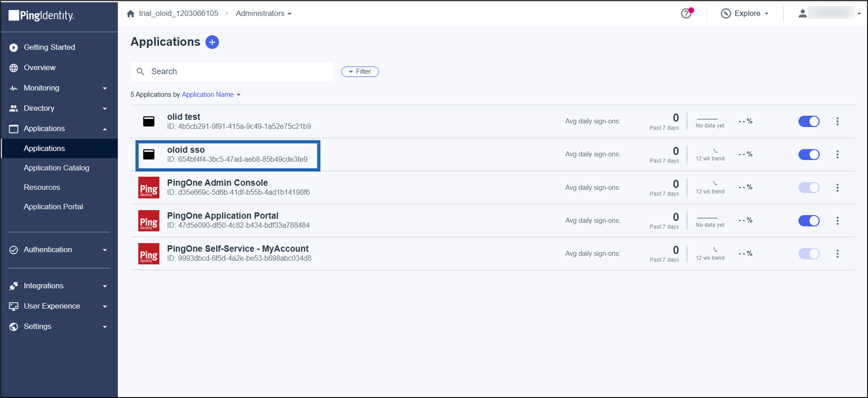
Task: Toggle the PingOne Admin Console switch
Action: point(809,188)
